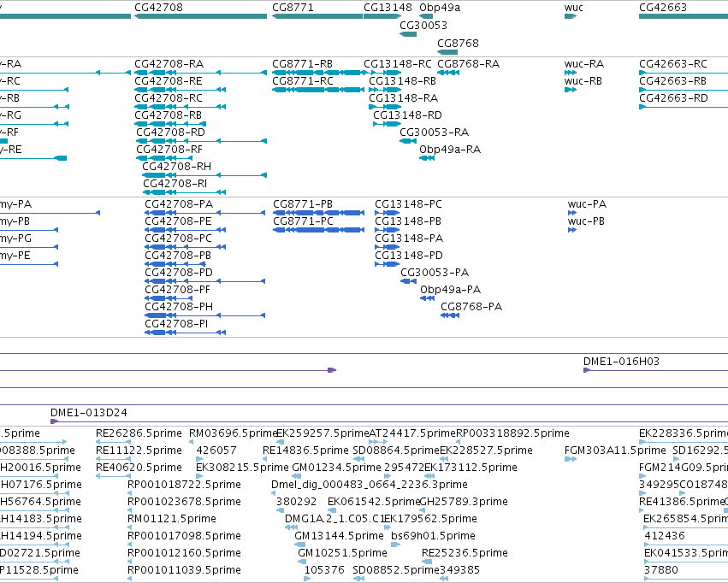The height and width of the screenshot is (583, 728).
Task: Click EST Dmel_dig_000483_0664_2236.3prime
Action: point(370,485)
